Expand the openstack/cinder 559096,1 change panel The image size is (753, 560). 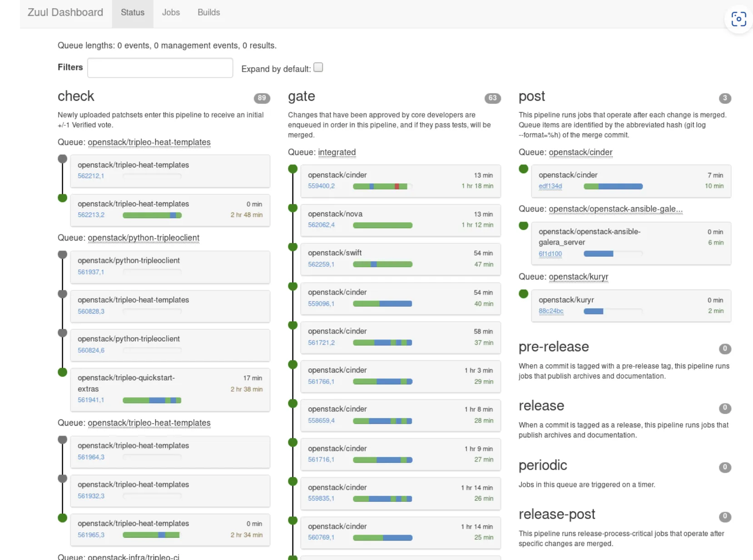pyautogui.click(x=401, y=299)
